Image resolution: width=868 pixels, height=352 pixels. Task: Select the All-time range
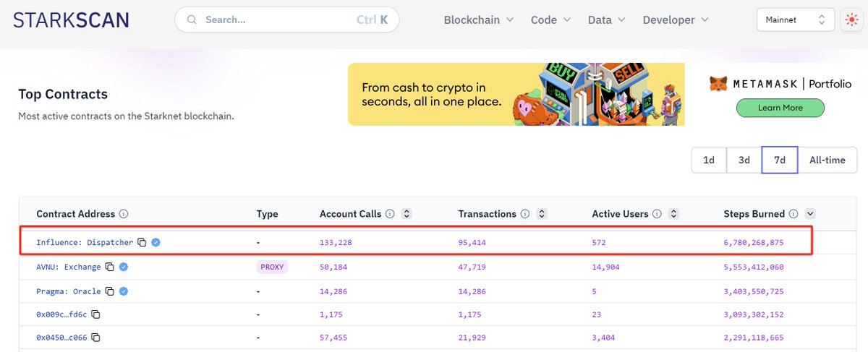tap(827, 160)
